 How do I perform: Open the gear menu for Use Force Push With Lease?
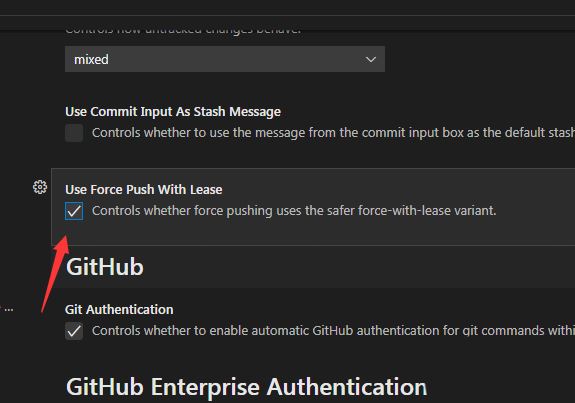click(x=40, y=187)
